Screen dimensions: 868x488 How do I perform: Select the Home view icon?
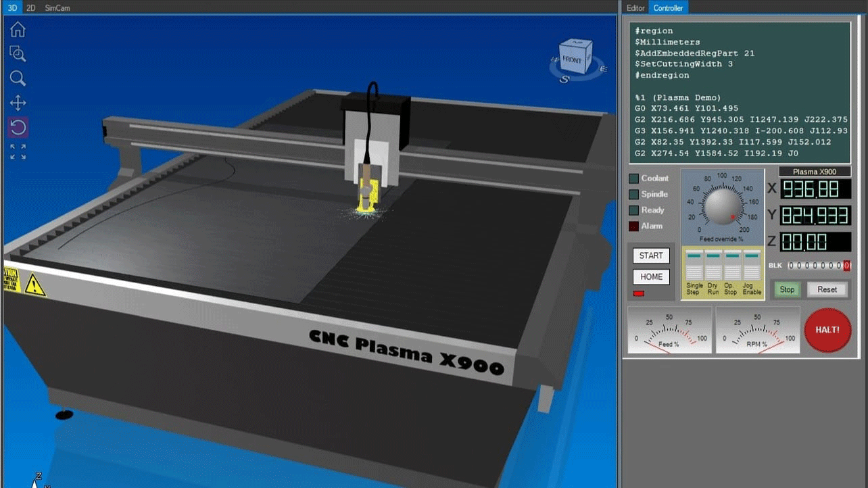click(18, 29)
